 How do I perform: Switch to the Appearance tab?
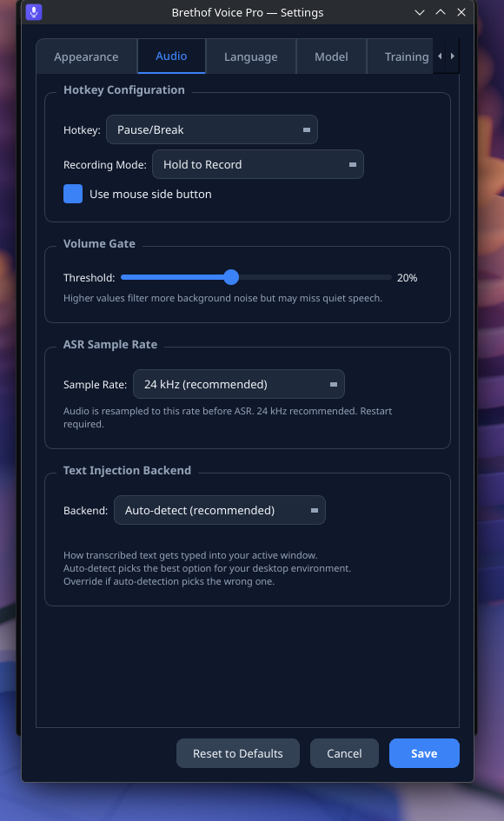point(86,56)
